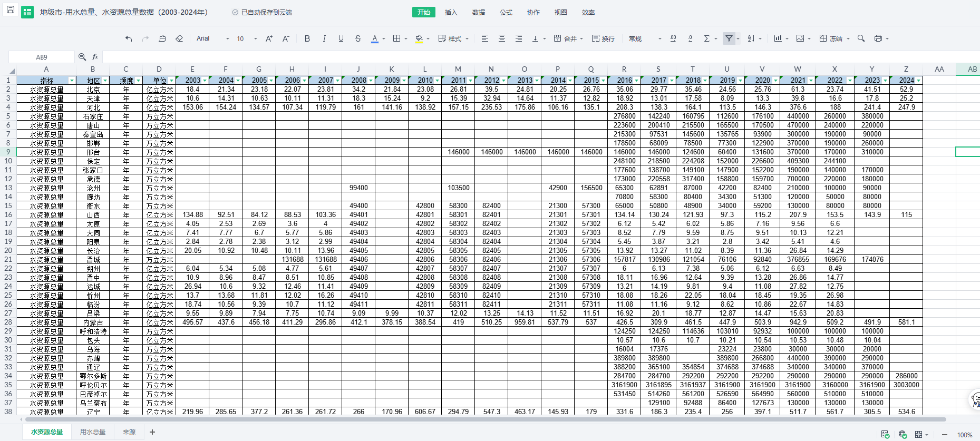
Task: Switch to the 开始 tab
Action: [424, 12]
